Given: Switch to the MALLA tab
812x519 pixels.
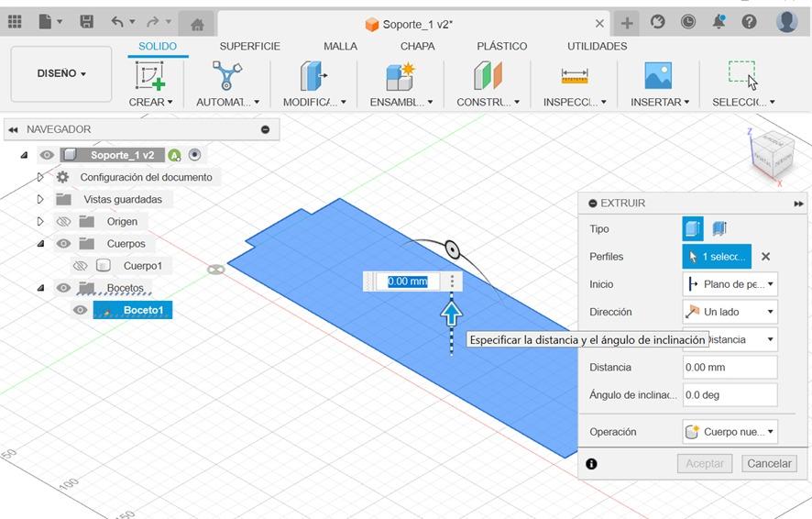Looking at the screenshot, I should coord(340,46).
